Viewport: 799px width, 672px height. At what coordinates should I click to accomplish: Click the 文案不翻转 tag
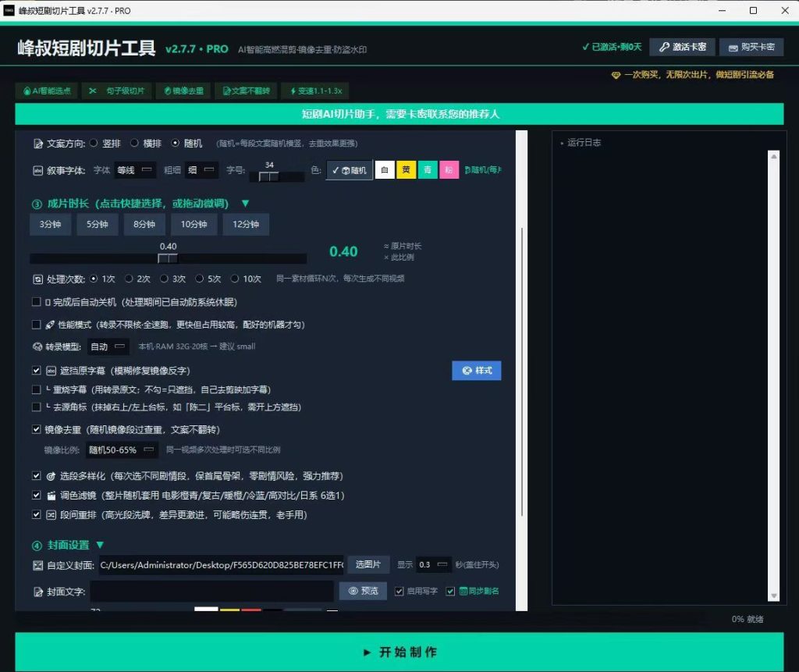246,91
